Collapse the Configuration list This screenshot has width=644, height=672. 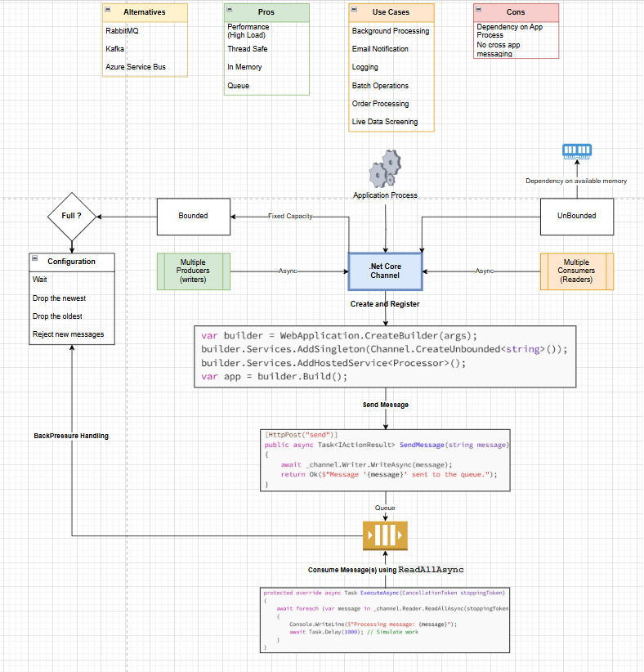pos(35,262)
